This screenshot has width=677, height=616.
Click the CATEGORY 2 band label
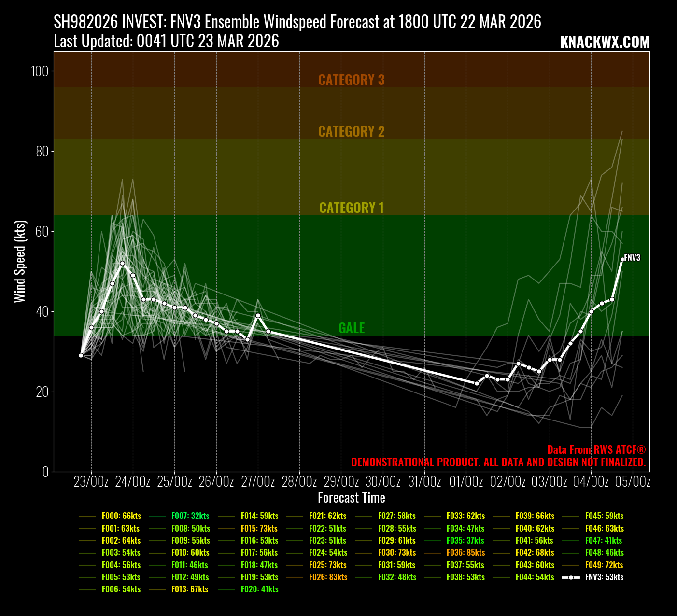pos(351,131)
